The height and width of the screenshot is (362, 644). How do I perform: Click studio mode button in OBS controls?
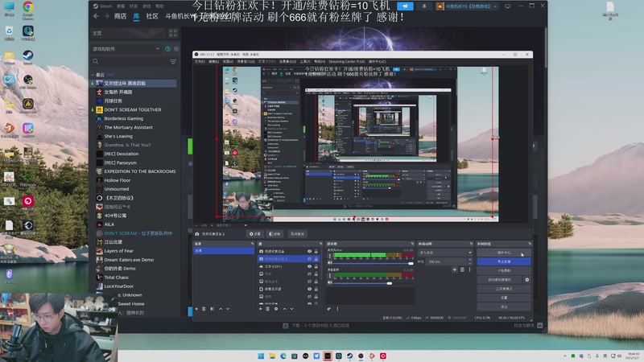(x=504, y=289)
